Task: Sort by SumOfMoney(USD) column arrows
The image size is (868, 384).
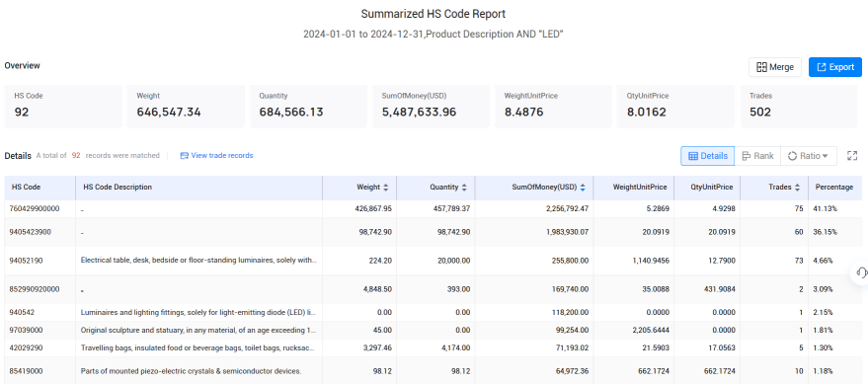Action: coord(583,188)
